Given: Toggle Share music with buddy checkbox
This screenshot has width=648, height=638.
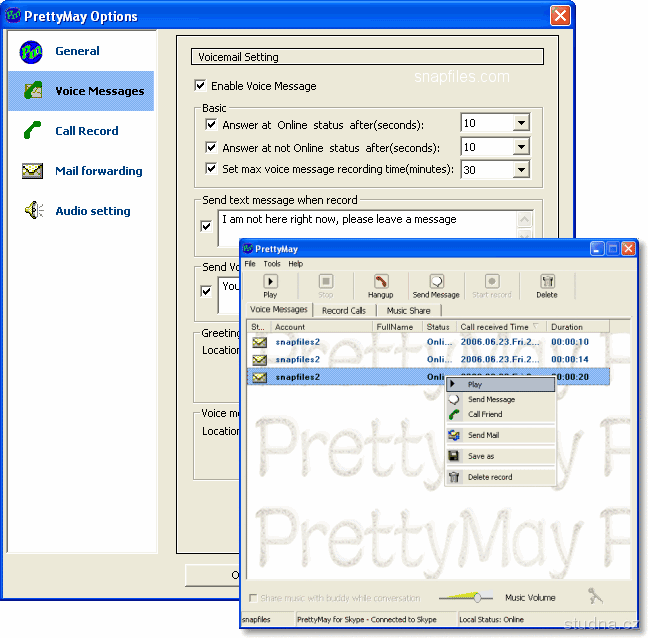Looking at the screenshot, I should coord(253,598).
